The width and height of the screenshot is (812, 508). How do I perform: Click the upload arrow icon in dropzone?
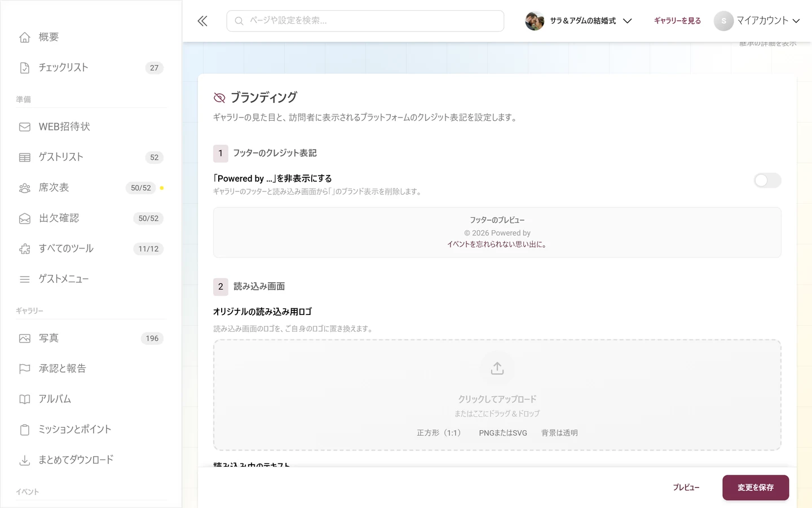497,369
